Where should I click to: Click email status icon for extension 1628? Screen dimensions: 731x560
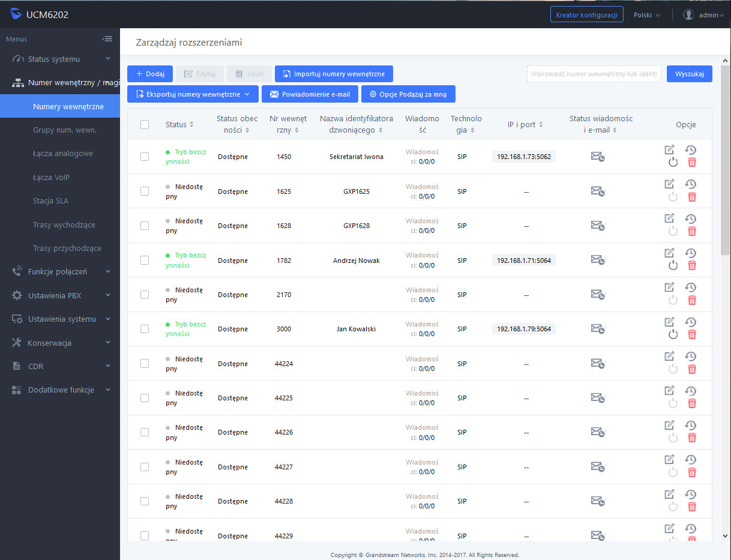tap(597, 226)
